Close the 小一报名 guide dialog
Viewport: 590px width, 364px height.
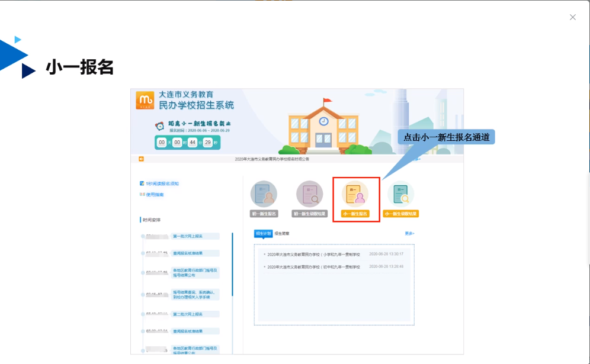point(572,17)
